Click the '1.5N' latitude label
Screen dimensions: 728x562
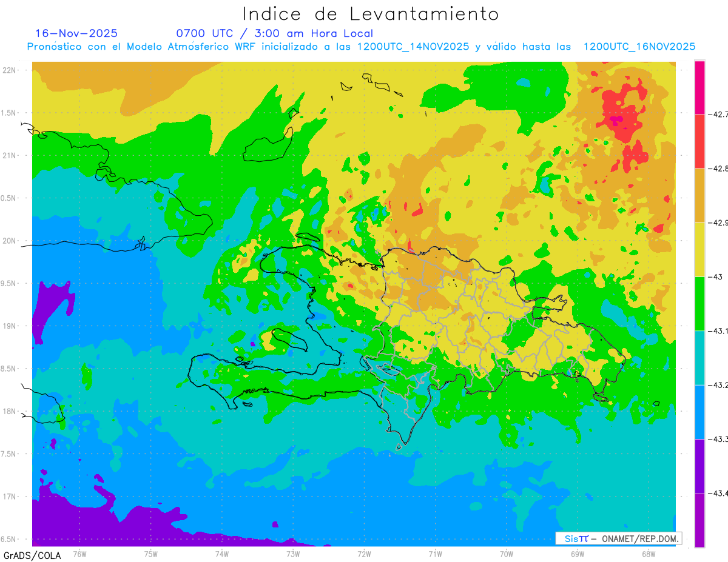point(8,113)
